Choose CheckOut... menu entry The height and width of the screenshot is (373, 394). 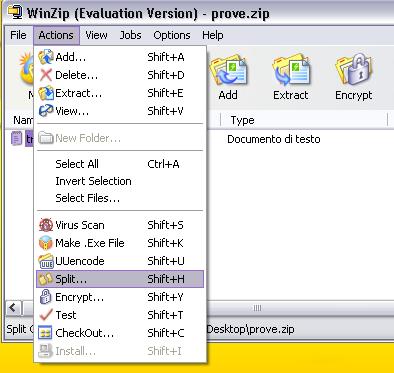click(120, 333)
